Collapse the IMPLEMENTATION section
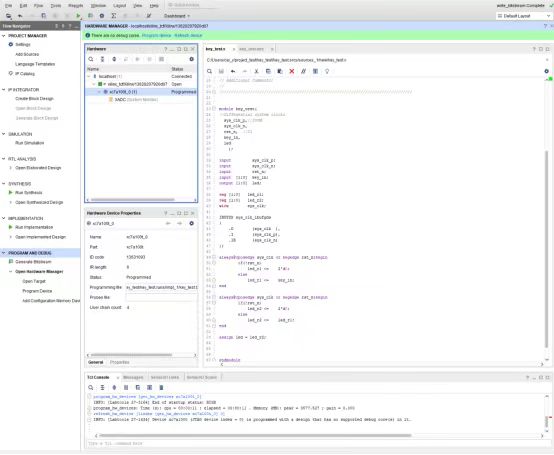 (4, 218)
